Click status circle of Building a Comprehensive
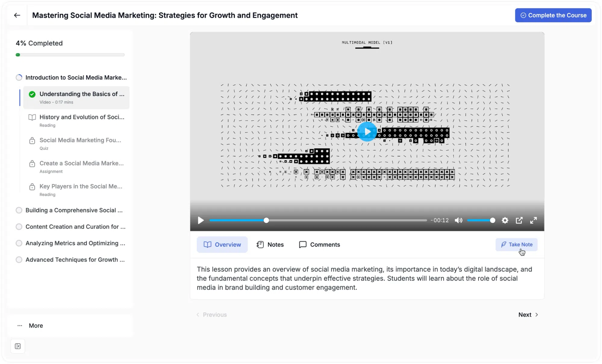The width and height of the screenshot is (602, 364). click(x=19, y=210)
